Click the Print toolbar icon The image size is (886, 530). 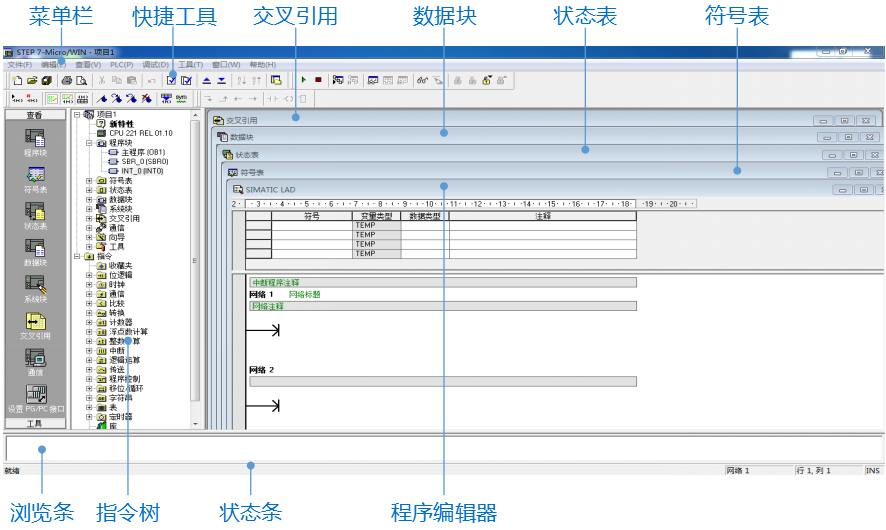point(67,80)
